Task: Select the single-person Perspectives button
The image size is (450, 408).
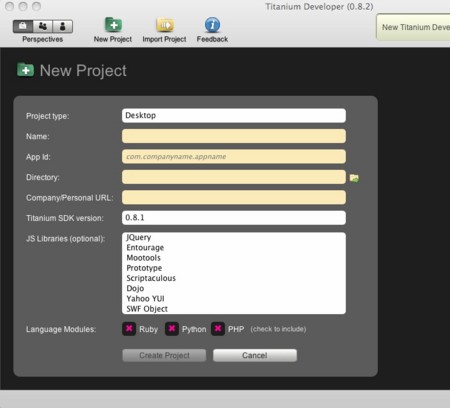Action: (x=63, y=26)
